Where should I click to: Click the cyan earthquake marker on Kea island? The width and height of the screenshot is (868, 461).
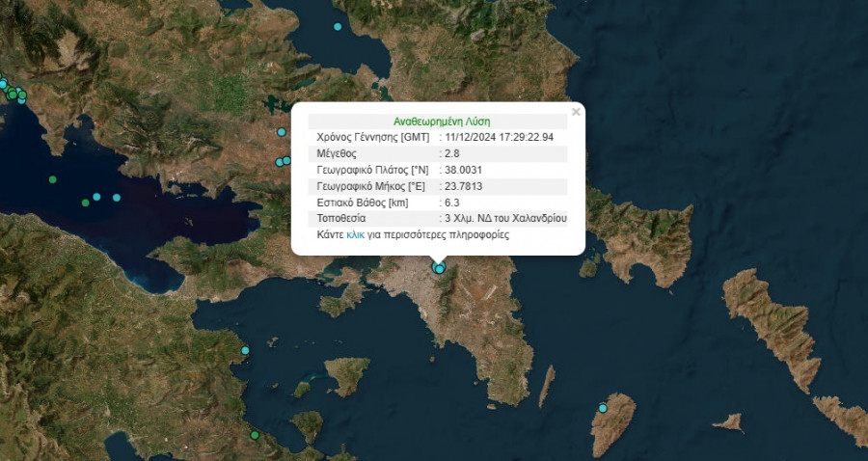point(603,408)
